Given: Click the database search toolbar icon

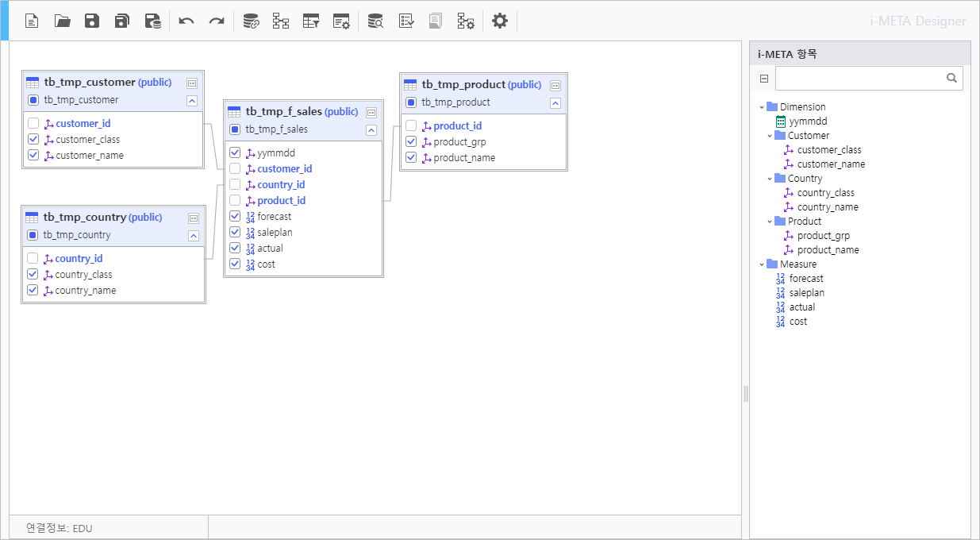Looking at the screenshot, I should pyautogui.click(x=375, y=21).
